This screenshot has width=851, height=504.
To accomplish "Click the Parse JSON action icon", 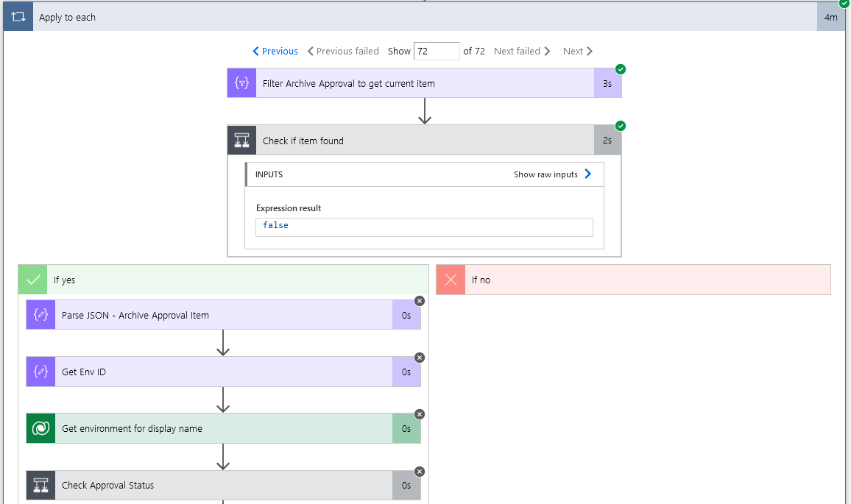I will click(x=40, y=314).
